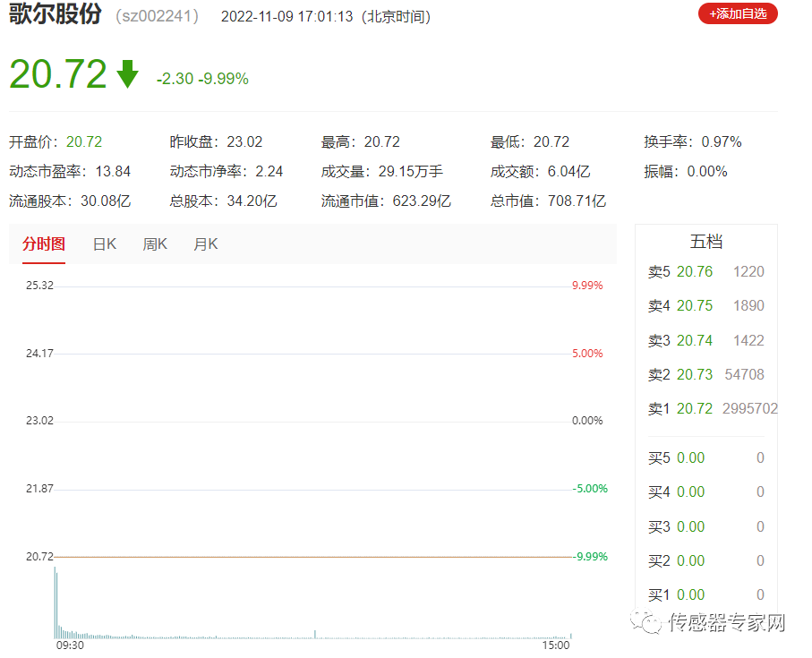Click the orange limit-down price line
The height and width of the screenshot is (658, 812).
[312, 557]
